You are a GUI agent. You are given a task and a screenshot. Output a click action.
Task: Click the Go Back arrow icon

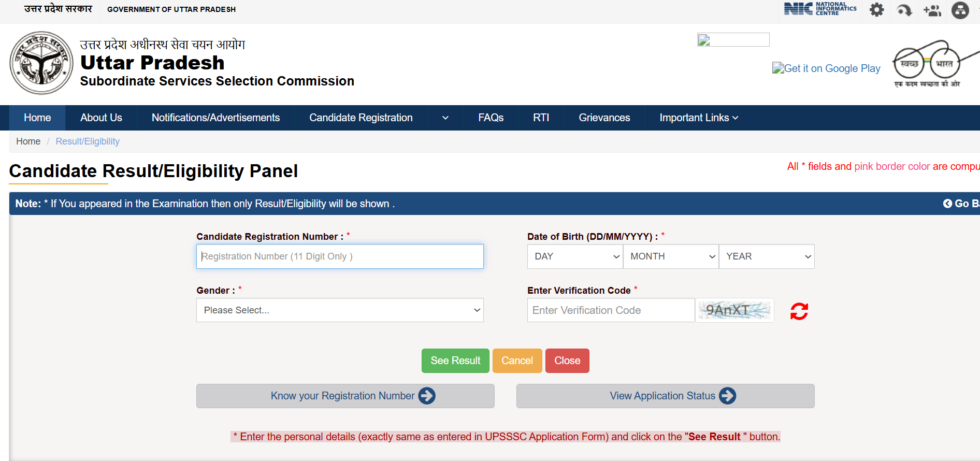click(947, 204)
